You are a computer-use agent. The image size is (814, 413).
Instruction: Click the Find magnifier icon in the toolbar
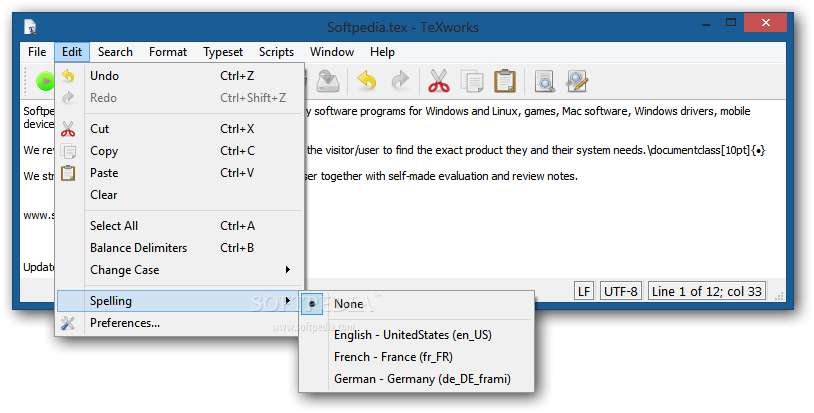[544, 81]
